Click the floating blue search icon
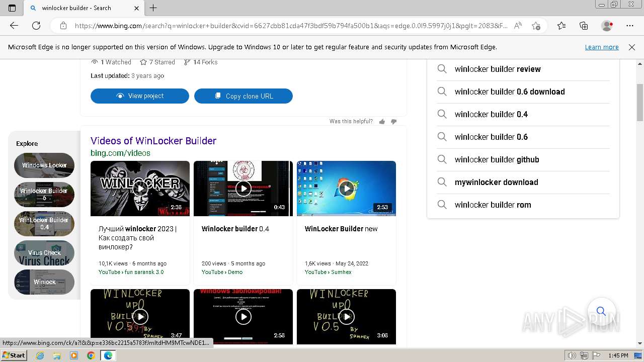 (x=601, y=311)
